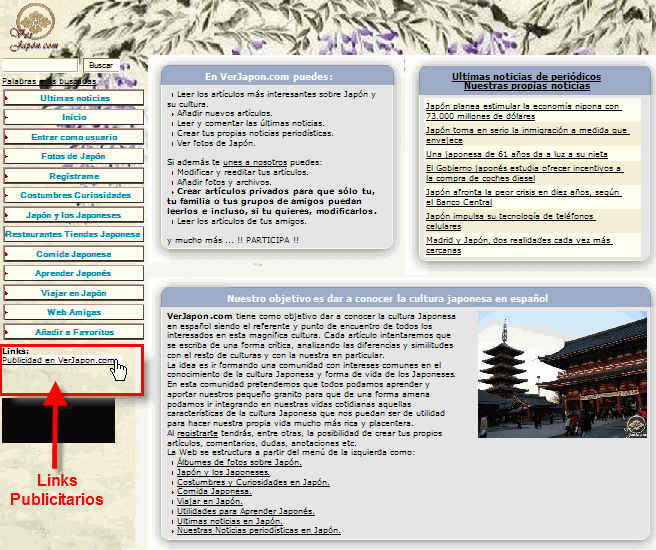Open Costumbres y Curiosidades en Japón link
The height and width of the screenshot is (550, 656).
253,482
